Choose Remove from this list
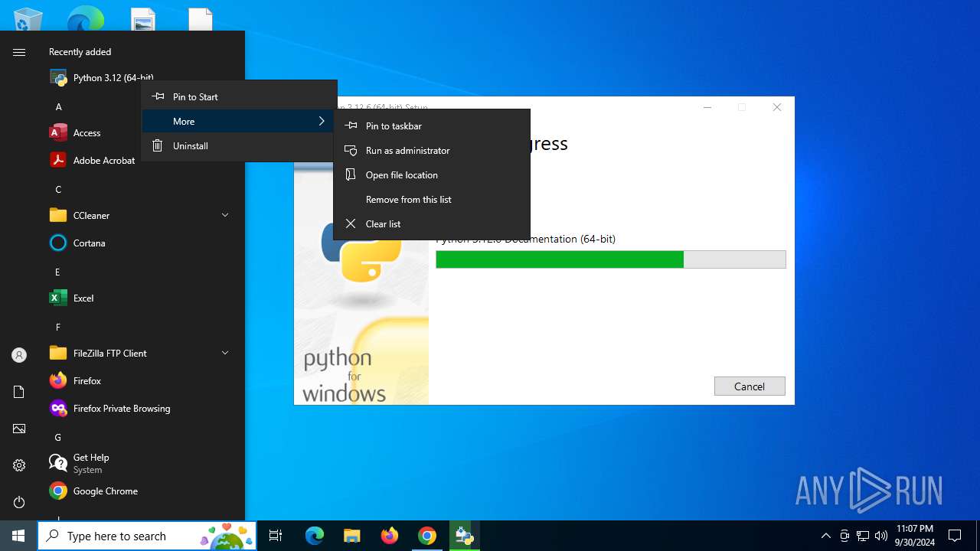 [x=432, y=199]
